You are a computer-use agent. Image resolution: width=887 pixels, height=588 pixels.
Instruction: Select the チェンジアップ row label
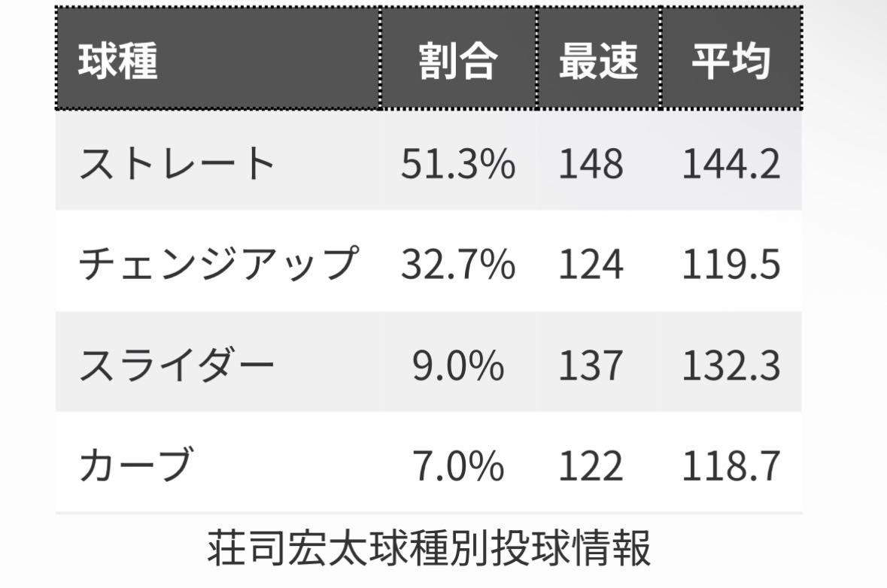tap(217, 264)
